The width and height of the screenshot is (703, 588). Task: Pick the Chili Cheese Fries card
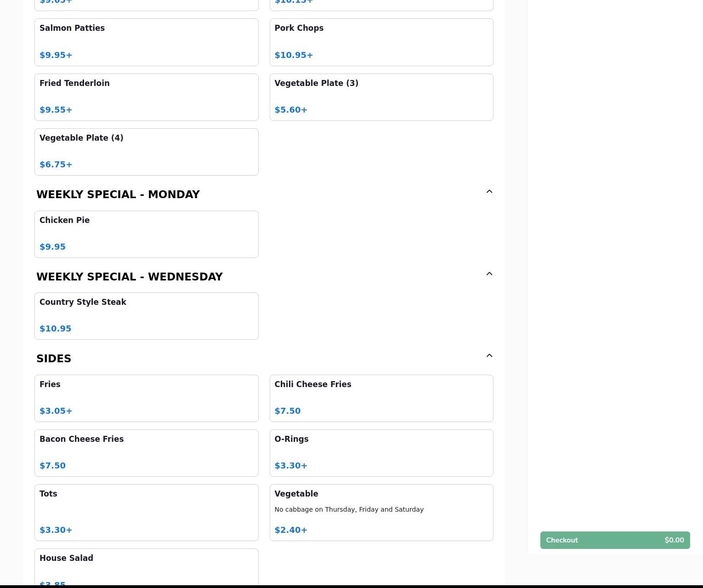point(381,398)
